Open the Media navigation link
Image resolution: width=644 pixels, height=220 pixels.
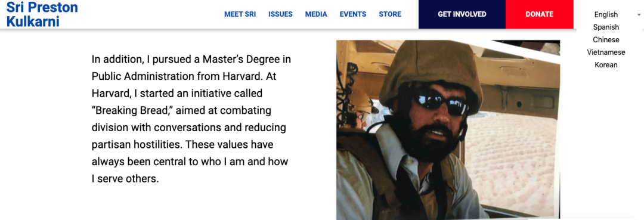point(316,14)
